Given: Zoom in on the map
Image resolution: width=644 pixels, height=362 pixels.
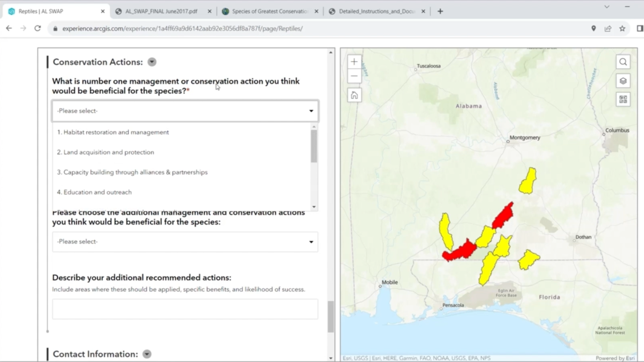Looking at the screenshot, I should pyautogui.click(x=354, y=61).
